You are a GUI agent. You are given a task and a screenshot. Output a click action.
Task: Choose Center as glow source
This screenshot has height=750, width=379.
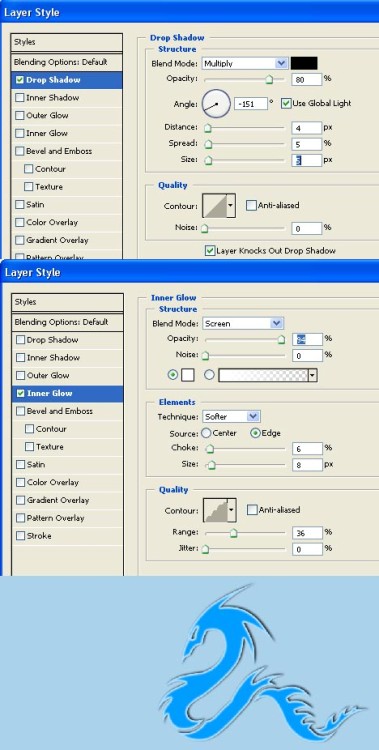point(206,433)
